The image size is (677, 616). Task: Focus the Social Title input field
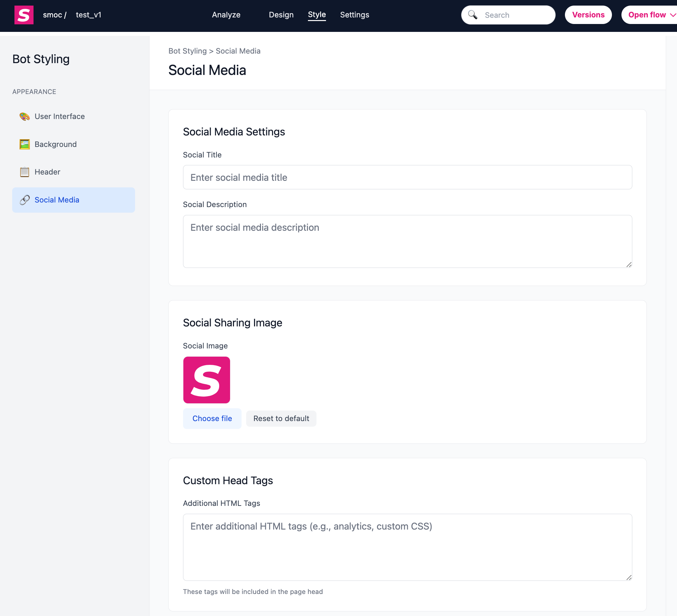pos(407,178)
